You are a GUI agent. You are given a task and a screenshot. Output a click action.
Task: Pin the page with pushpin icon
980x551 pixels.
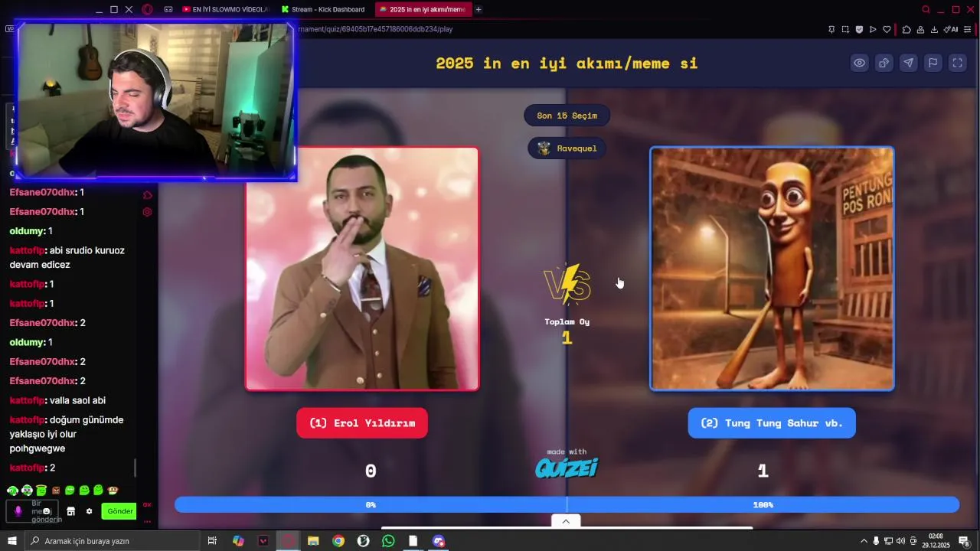click(831, 29)
